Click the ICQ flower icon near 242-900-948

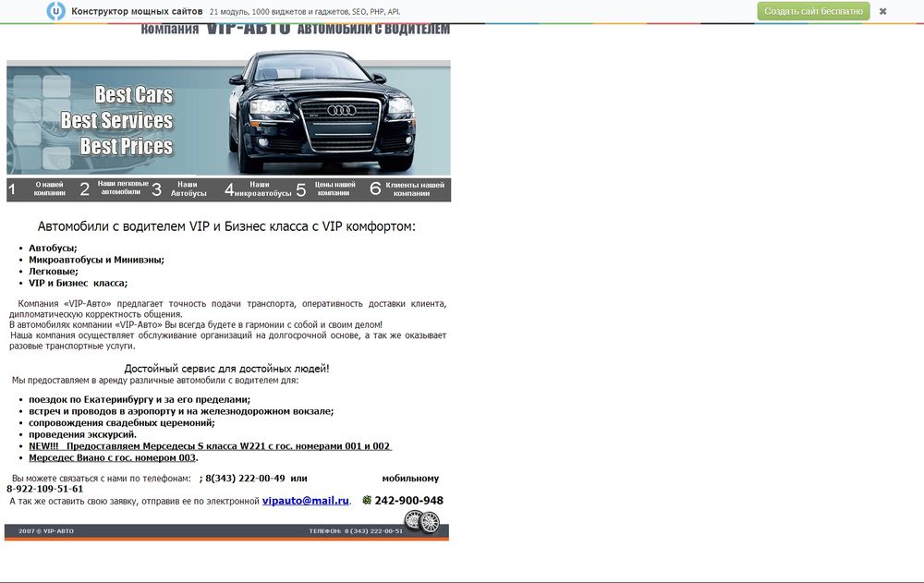pos(367,500)
